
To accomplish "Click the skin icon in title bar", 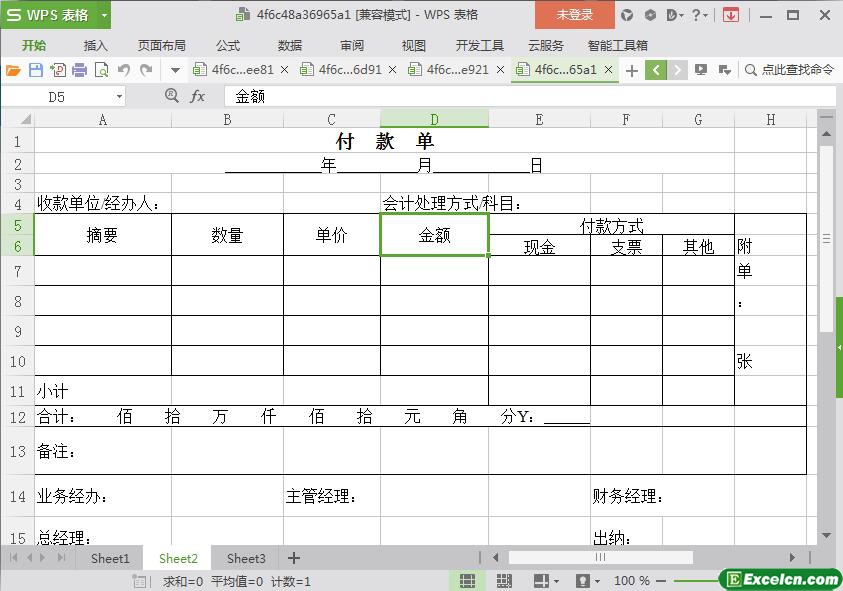I will coord(627,15).
